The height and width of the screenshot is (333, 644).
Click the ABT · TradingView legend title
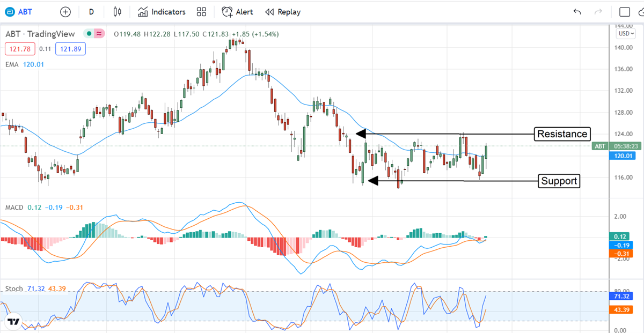[40, 34]
